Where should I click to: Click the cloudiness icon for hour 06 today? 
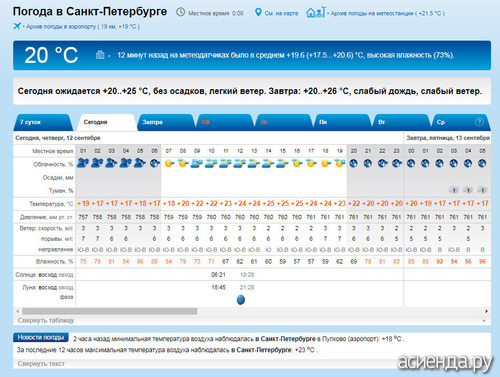pyautogui.click(x=154, y=163)
